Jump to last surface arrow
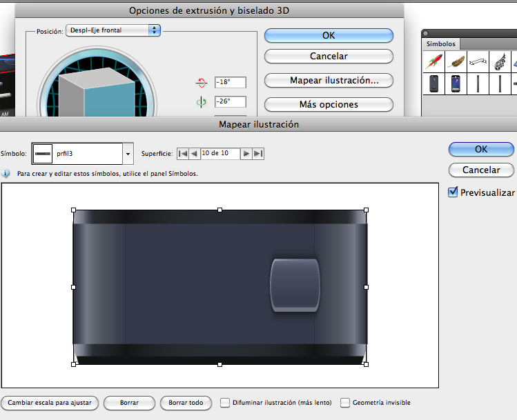Image resolution: width=517 pixels, height=420 pixels. click(x=258, y=154)
